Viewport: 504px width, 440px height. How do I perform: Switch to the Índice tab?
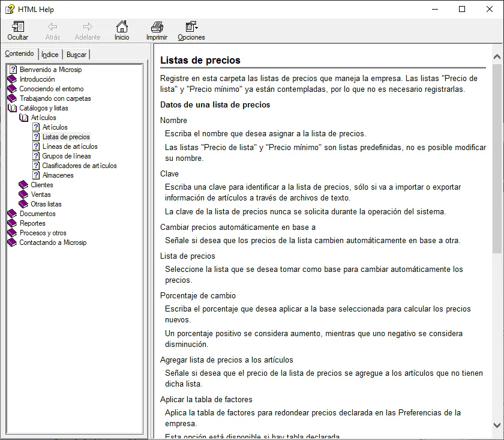50,55
